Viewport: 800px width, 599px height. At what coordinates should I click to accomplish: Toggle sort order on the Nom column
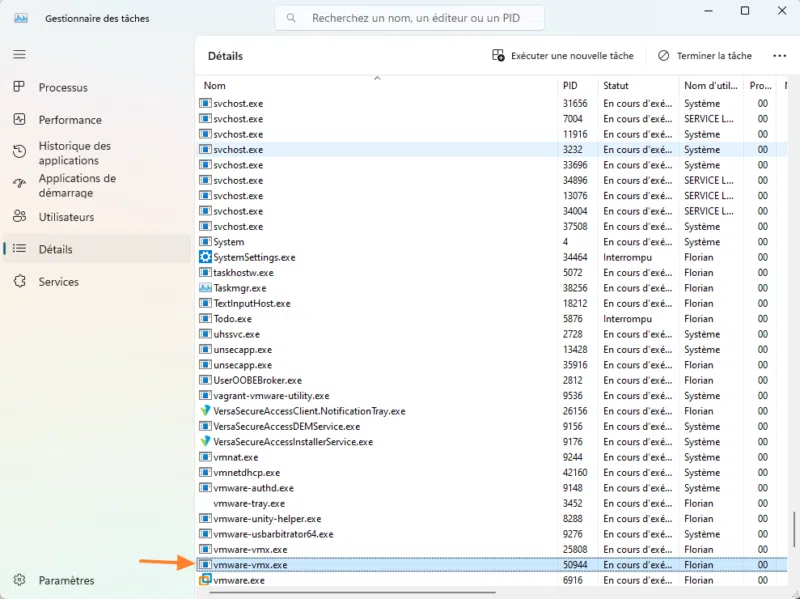[x=213, y=86]
